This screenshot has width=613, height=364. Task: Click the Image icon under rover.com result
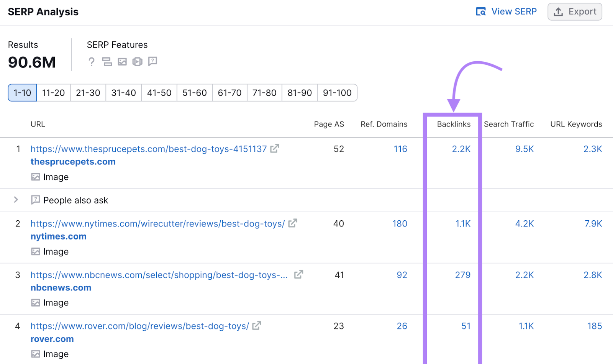point(36,354)
